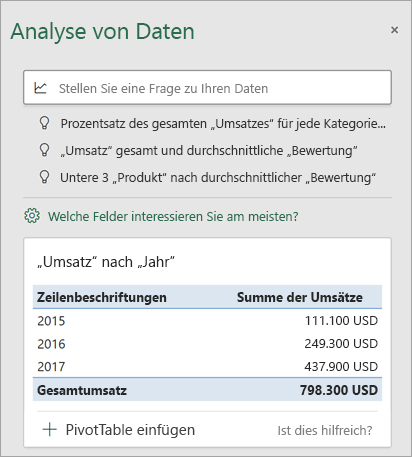412x457 pixels.
Task: Click the value 437.900 USD
Action: (341, 367)
